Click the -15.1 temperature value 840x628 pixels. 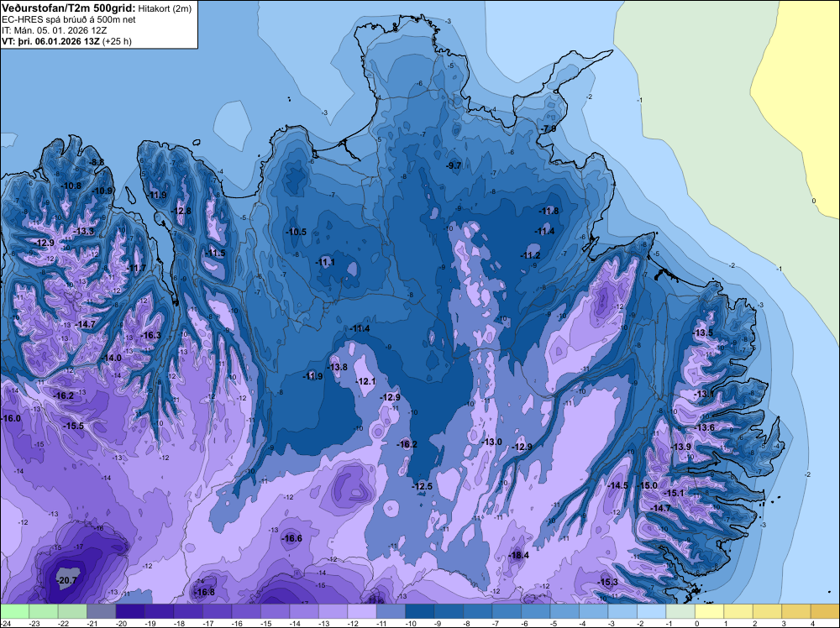click(674, 493)
